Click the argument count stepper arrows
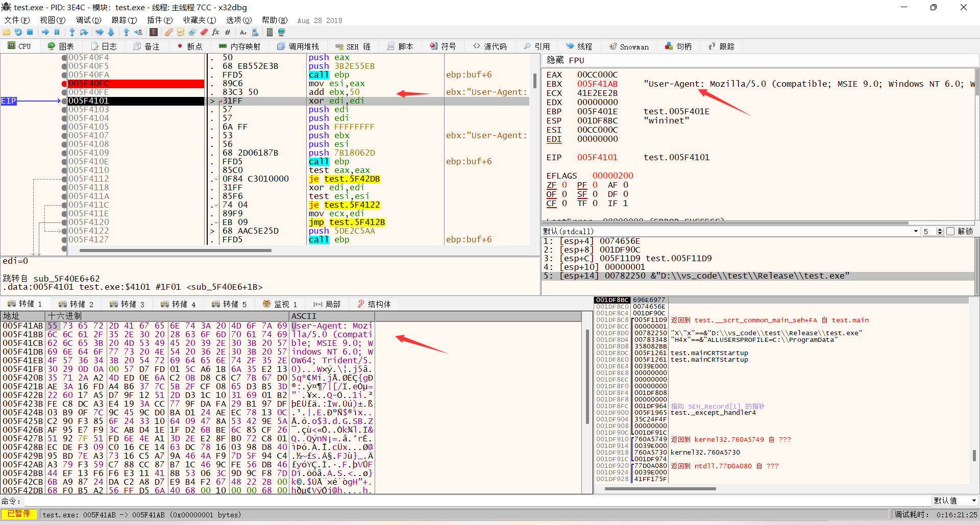This screenshot has height=525, width=980. [x=940, y=232]
